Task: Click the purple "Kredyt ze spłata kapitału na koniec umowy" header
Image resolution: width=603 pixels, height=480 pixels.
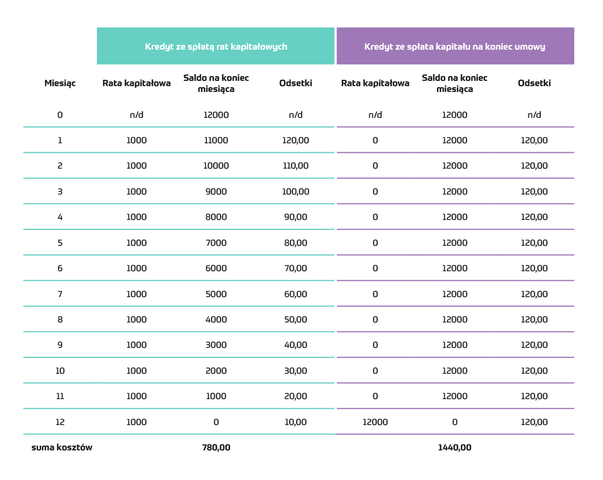Action: pyautogui.click(x=455, y=46)
